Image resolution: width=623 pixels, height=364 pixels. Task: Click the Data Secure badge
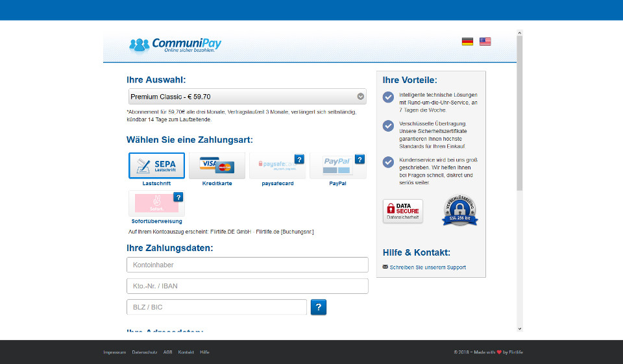point(403,211)
